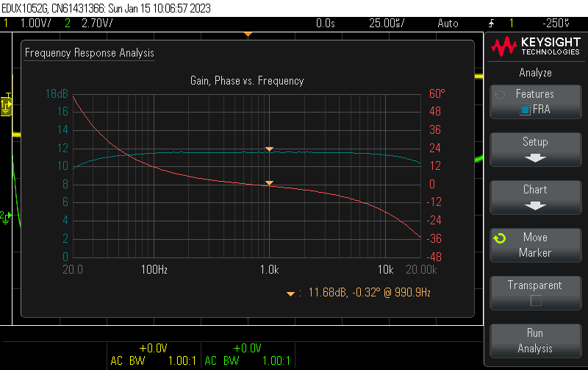Click the EDUX1052G timestamp header text
Image resolution: width=588 pixels, height=370 pixels.
[x=106, y=8]
